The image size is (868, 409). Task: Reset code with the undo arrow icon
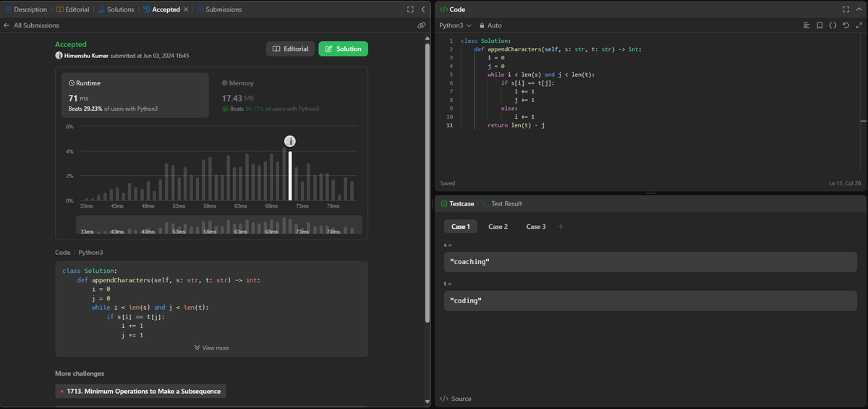[x=846, y=25]
